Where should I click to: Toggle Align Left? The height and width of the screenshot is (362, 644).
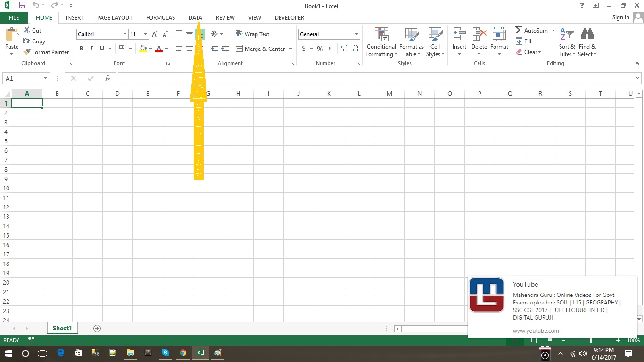(x=179, y=49)
